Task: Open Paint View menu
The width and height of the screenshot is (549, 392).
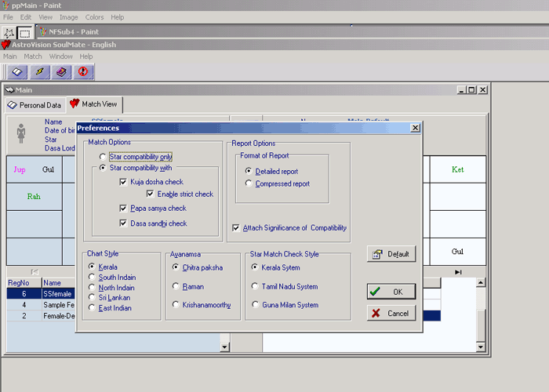Action: tap(45, 17)
